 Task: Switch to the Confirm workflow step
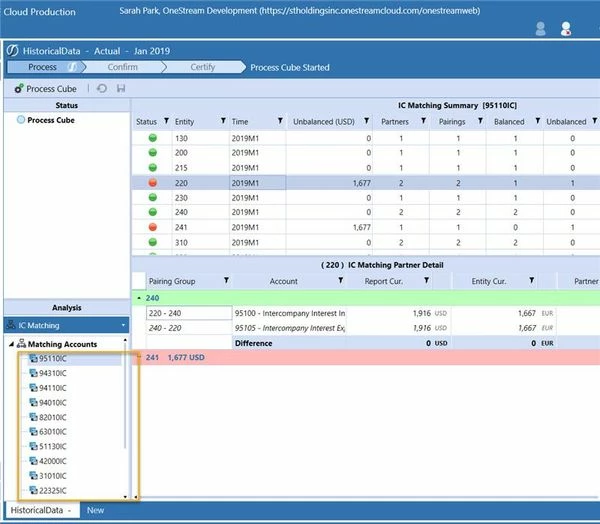(x=122, y=67)
